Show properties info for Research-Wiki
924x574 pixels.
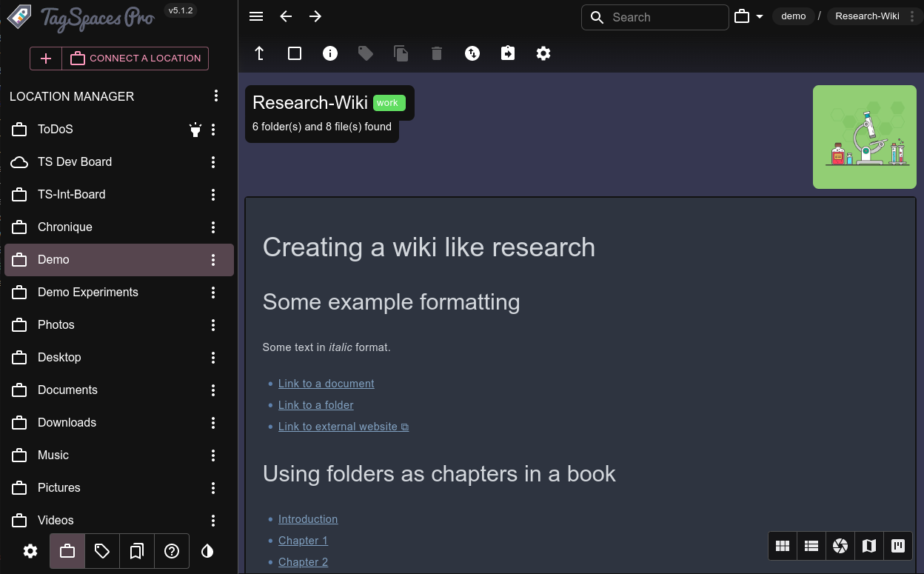(x=329, y=53)
